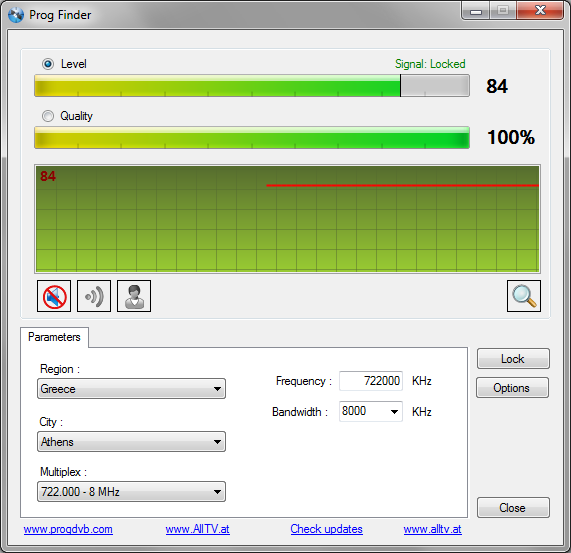Click the Check updates link
The image size is (571, 553).
[327, 529]
